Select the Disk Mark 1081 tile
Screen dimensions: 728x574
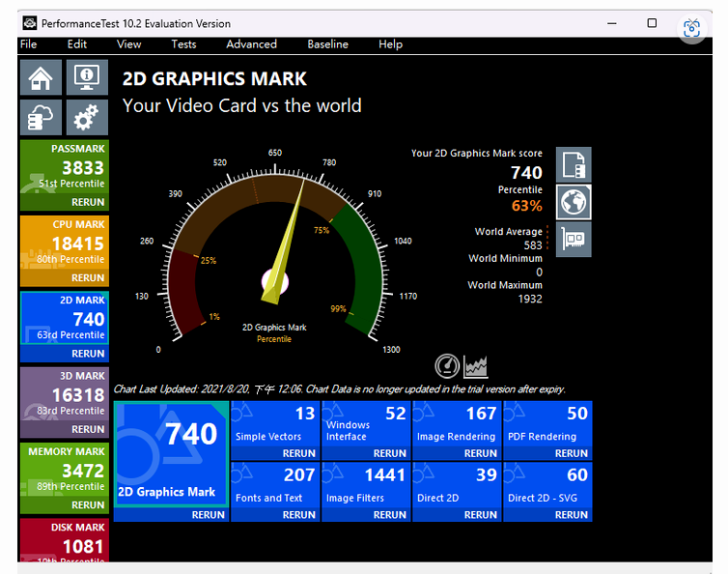[65, 540]
